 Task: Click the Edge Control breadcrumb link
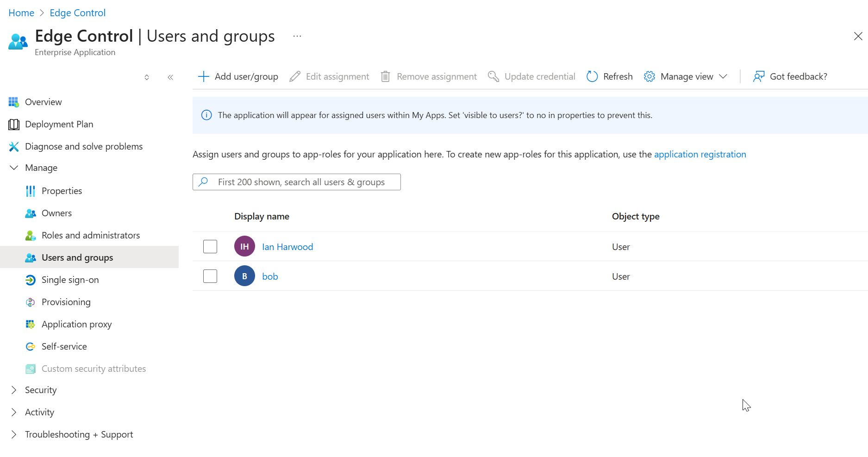(78, 13)
